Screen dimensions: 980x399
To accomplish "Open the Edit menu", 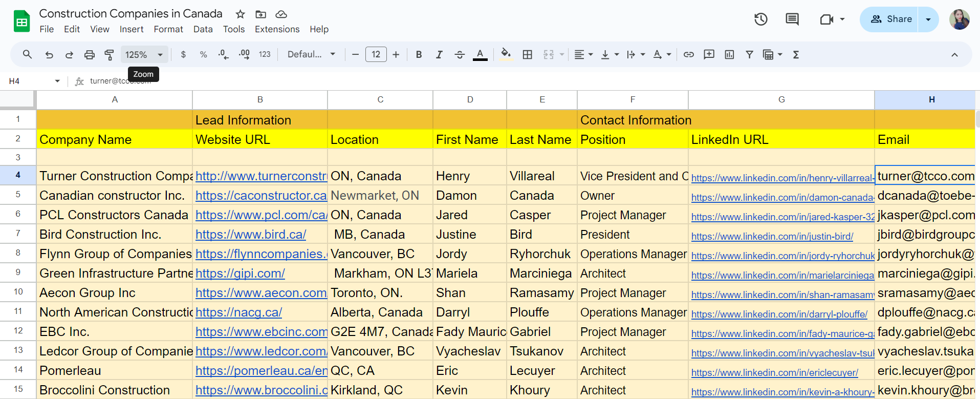I will (x=72, y=29).
